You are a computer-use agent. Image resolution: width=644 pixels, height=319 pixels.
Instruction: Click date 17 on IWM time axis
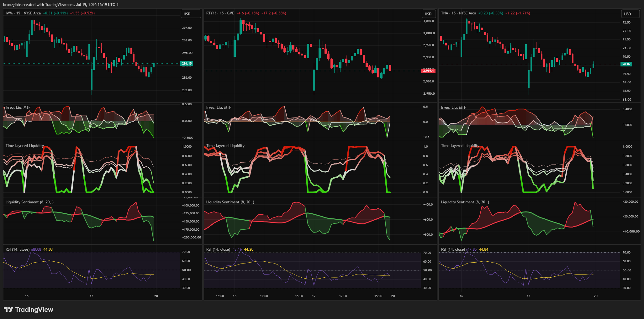coord(91,296)
